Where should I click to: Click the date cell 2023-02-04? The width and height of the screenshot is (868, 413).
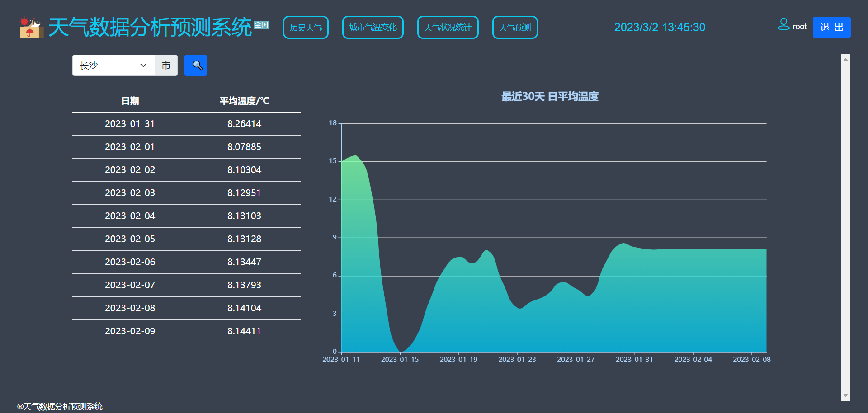click(x=130, y=216)
